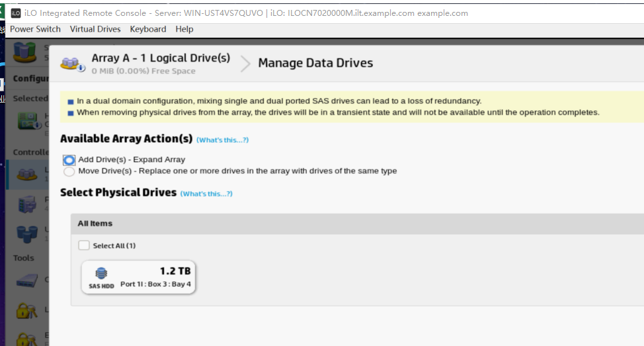Click the Manage Data Drives heading

pos(315,63)
